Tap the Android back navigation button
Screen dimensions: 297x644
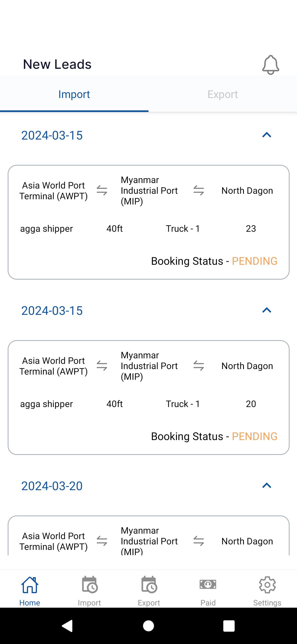[67, 626]
